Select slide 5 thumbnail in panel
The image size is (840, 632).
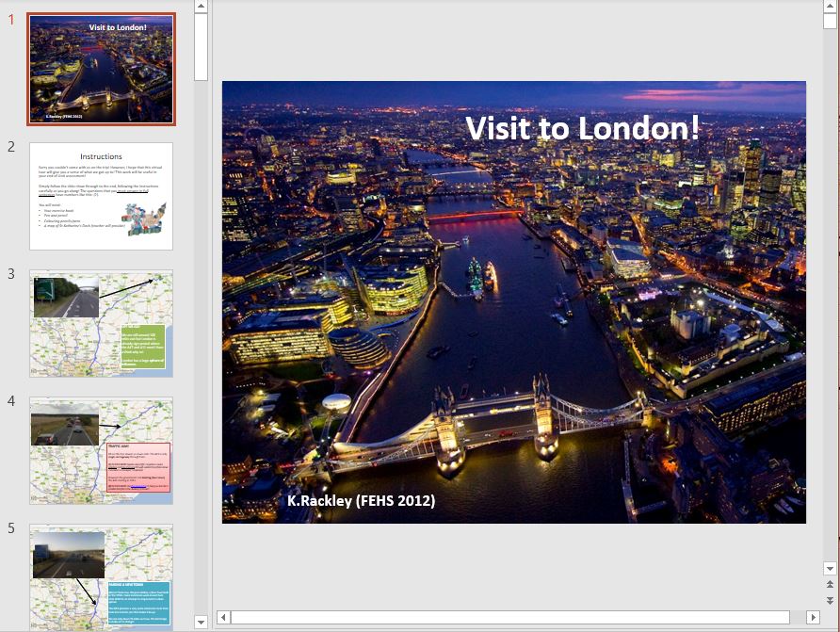click(101, 576)
